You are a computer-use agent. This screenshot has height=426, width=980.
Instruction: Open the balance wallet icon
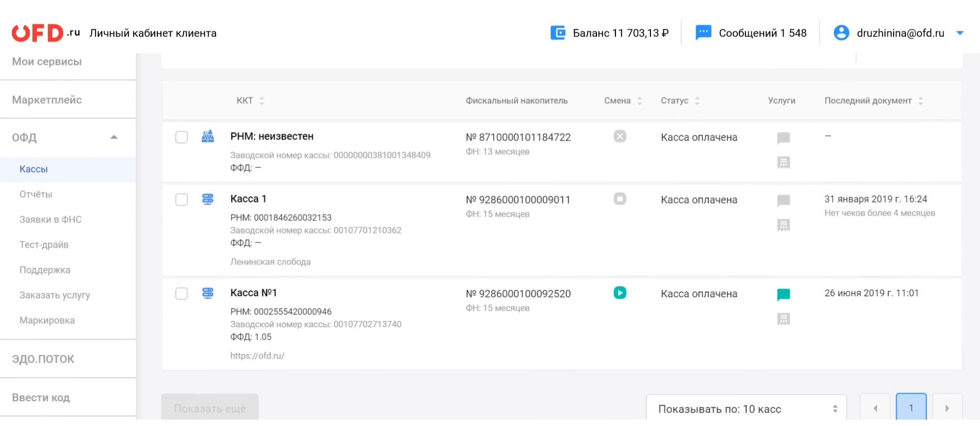[558, 33]
